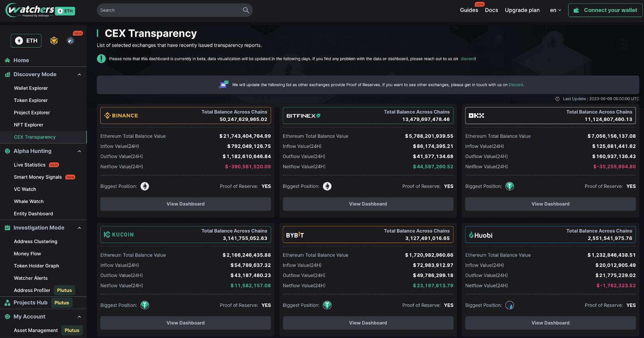
Task: Open Address Profiler in sidebar
Action: 32,290
